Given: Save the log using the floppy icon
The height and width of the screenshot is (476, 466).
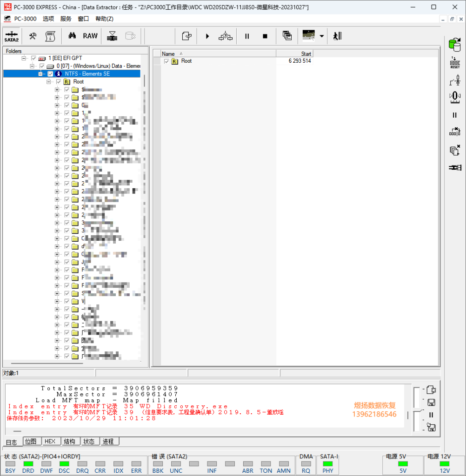Looking at the screenshot, I should click(431, 403).
